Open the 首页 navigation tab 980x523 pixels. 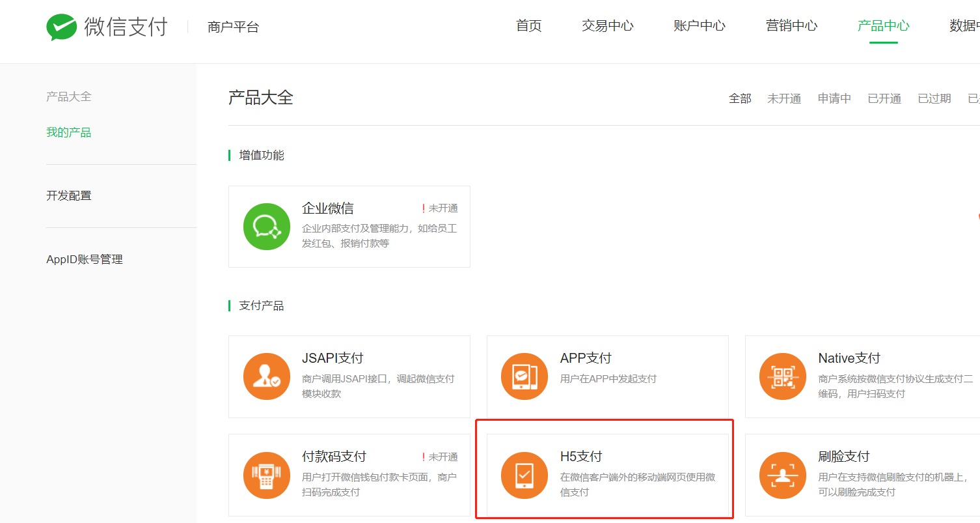click(528, 26)
